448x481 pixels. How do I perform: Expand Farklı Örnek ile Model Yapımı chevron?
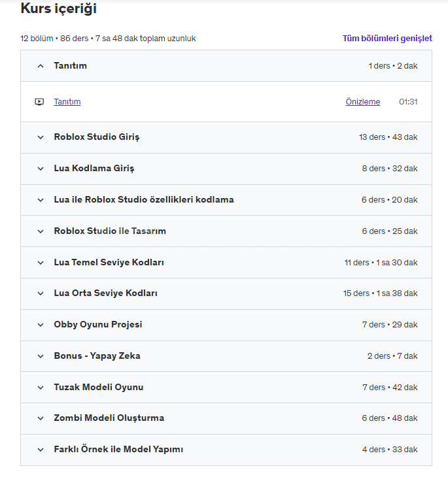point(41,450)
